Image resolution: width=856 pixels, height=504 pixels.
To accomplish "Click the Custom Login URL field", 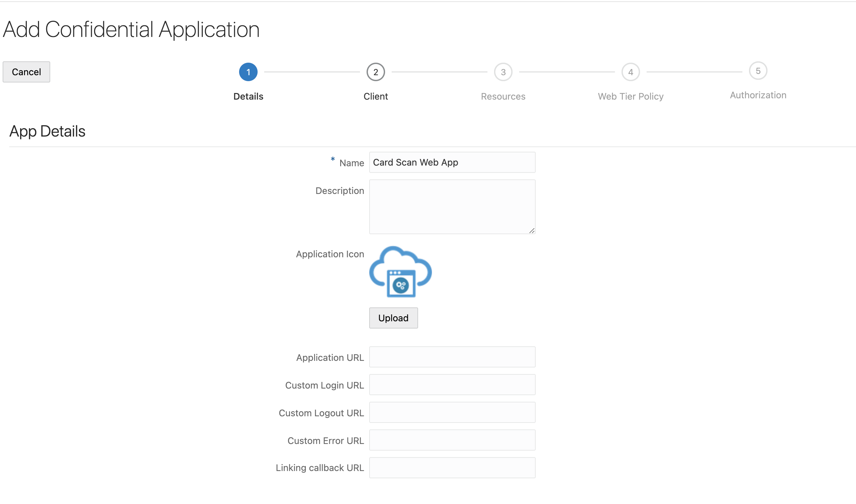I will (x=452, y=385).
